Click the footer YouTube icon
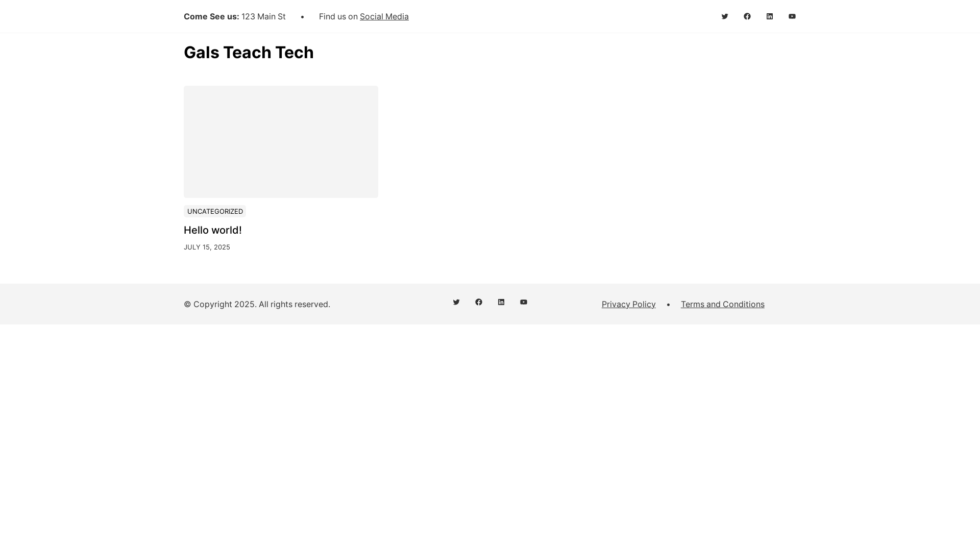This screenshot has width=980, height=551. click(524, 302)
